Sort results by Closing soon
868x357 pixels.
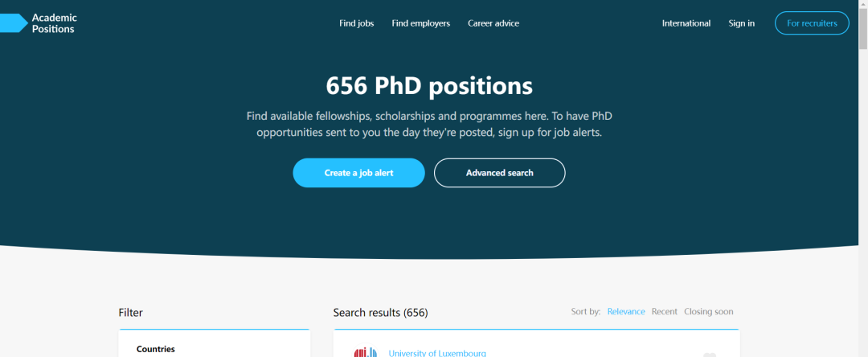pos(708,311)
